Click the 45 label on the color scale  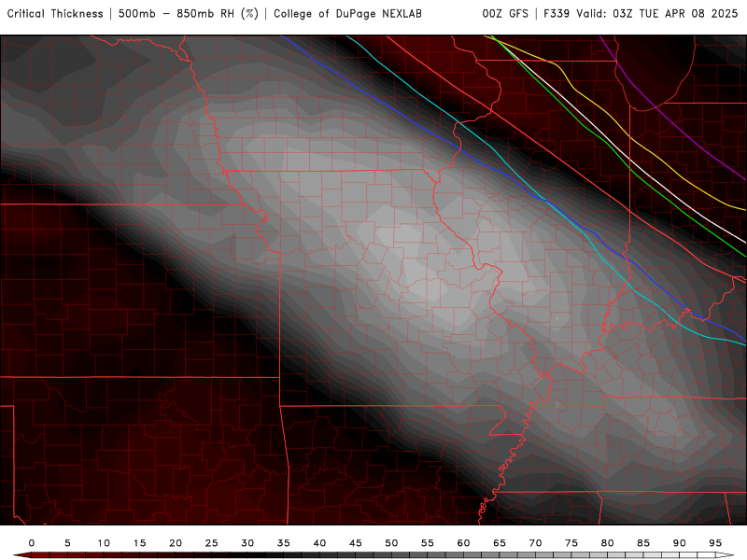pyautogui.click(x=356, y=543)
